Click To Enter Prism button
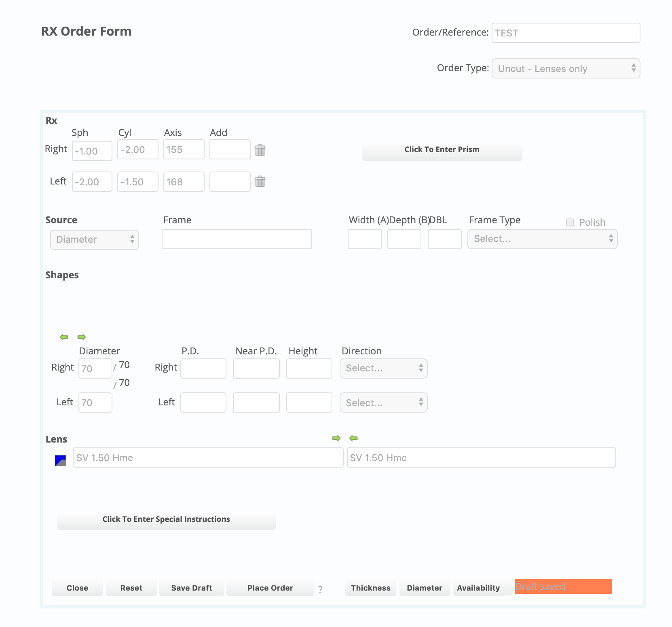This screenshot has height=627, width=672. click(x=442, y=150)
